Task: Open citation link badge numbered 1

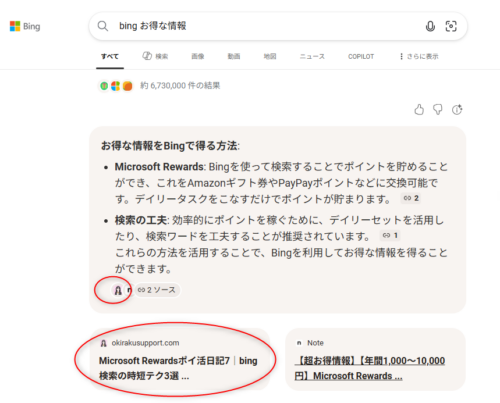Action: pos(390,235)
